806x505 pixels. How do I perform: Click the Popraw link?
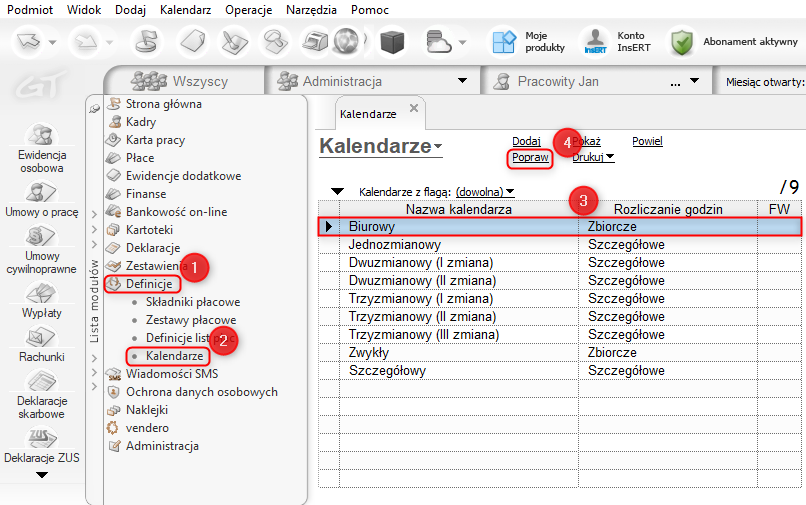click(530, 157)
